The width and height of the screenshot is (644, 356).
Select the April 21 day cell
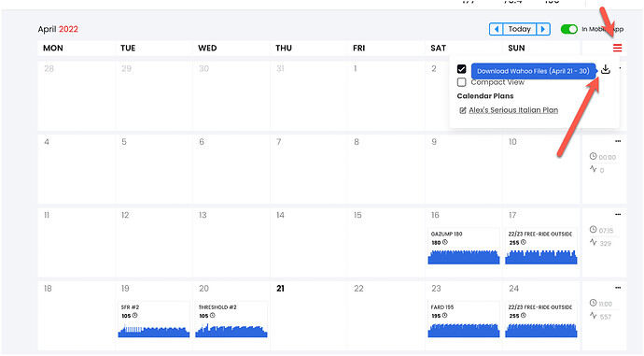pos(309,315)
